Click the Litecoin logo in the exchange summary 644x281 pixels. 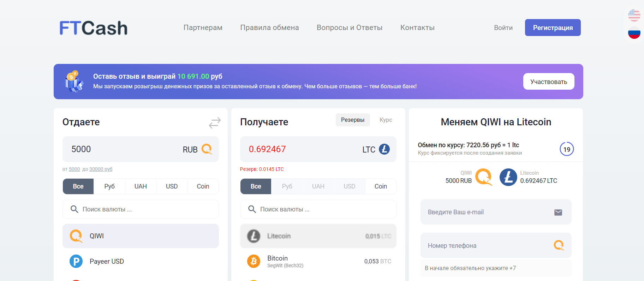pos(508,177)
